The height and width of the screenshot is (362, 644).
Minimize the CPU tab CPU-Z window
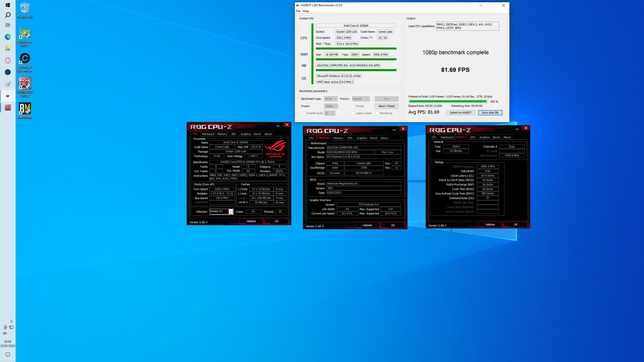(x=278, y=125)
